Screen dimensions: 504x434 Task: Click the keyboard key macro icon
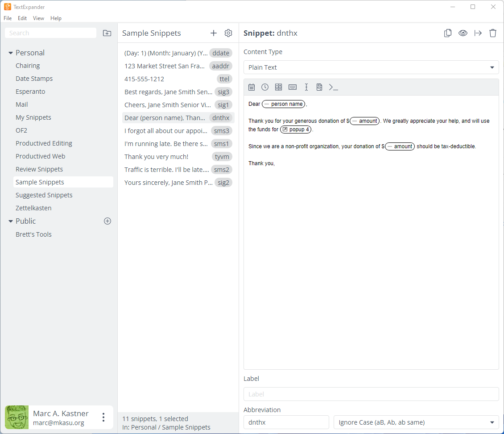point(293,87)
